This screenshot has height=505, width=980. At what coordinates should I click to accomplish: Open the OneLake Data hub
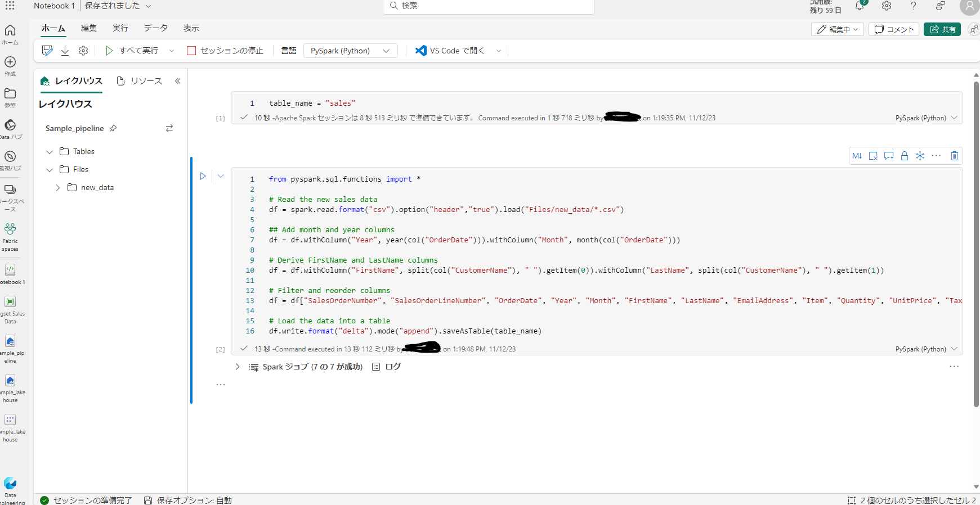pos(10,129)
